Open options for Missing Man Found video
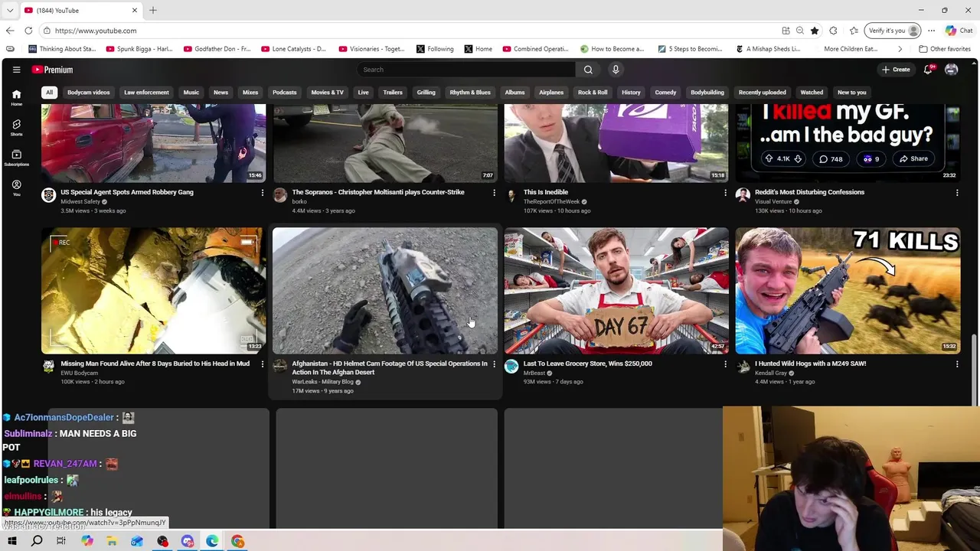 click(263, 364)
